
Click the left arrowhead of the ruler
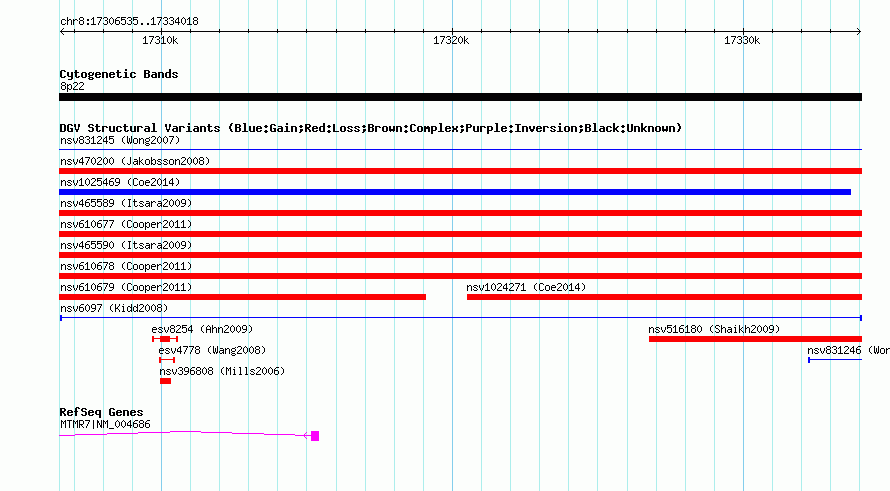click(x=63, y=31)
